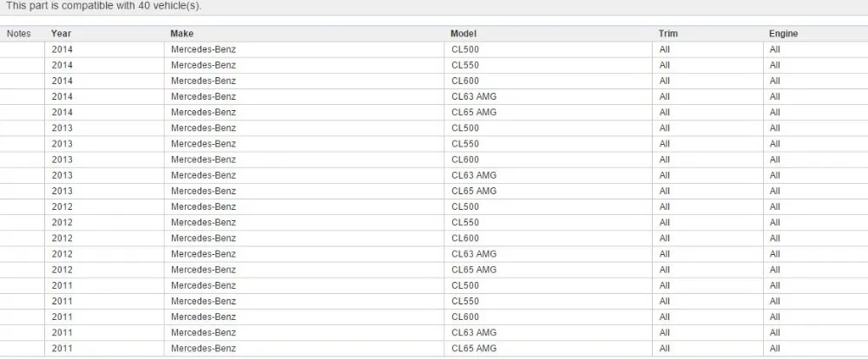Click year 2012 in the CL600 row
Viewport: 868px width, 359px height.
coord(62,238)
